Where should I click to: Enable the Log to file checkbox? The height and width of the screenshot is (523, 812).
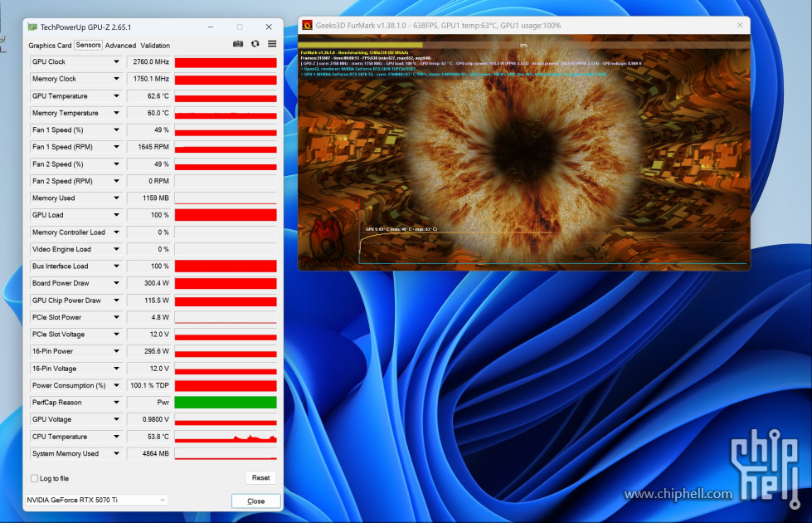[35, 478]
